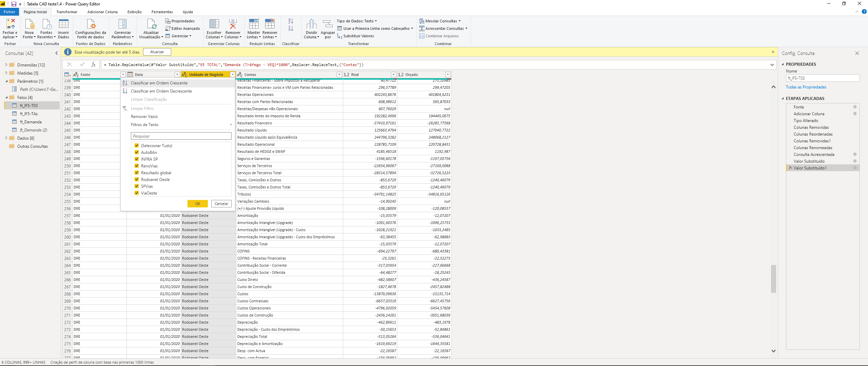Uncheck the AutoBAn filter value

point(137,152)
